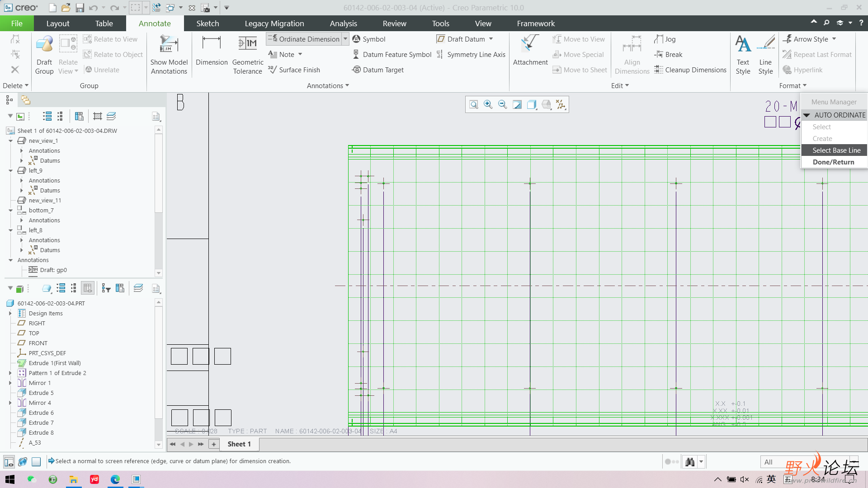Expand the Design Items node

click(x=10, y=313)
